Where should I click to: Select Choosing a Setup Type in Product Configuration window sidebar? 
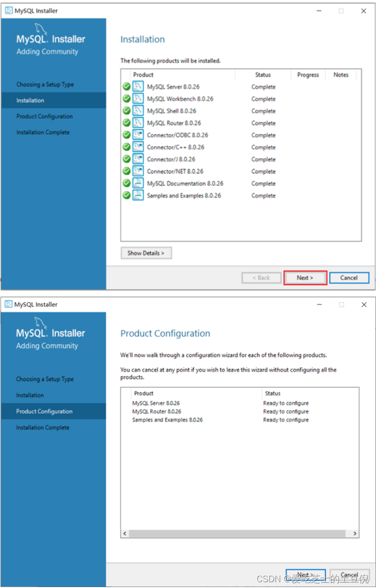[x=45, y=379]
